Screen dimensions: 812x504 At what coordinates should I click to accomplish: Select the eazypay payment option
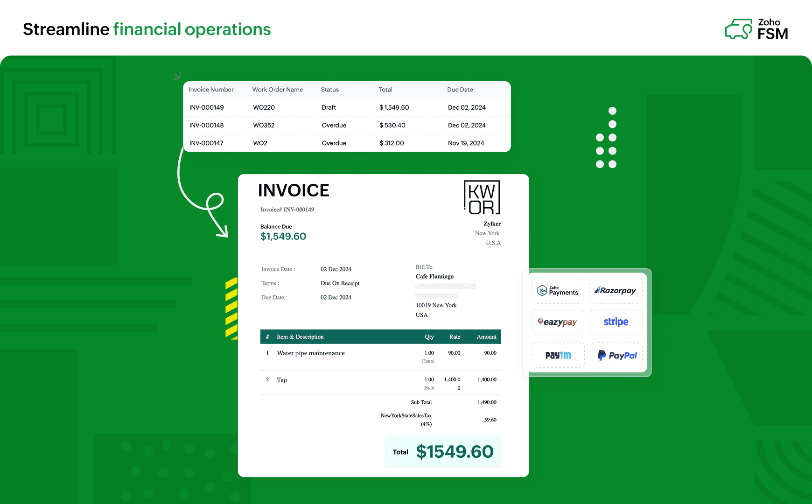tap(557, 322)
